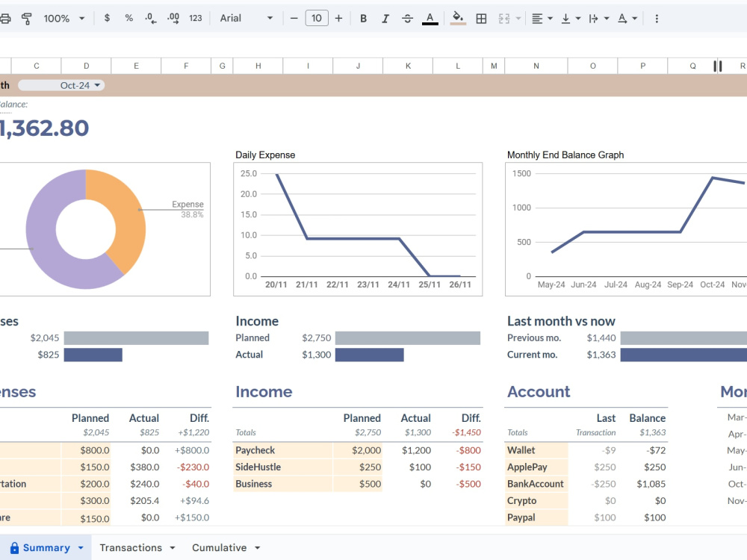Open the text color picker

(430, 18)
